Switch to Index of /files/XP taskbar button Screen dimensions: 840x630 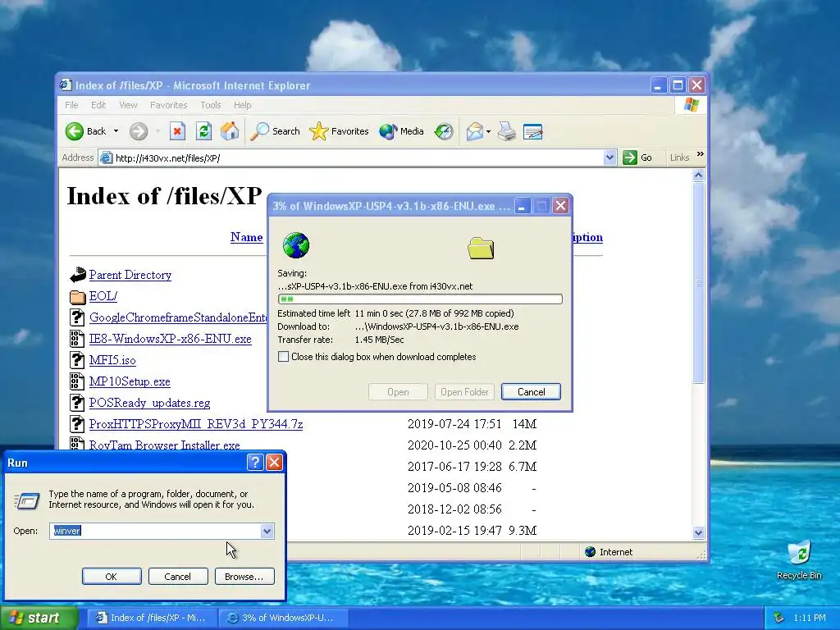tap(152, 618)
